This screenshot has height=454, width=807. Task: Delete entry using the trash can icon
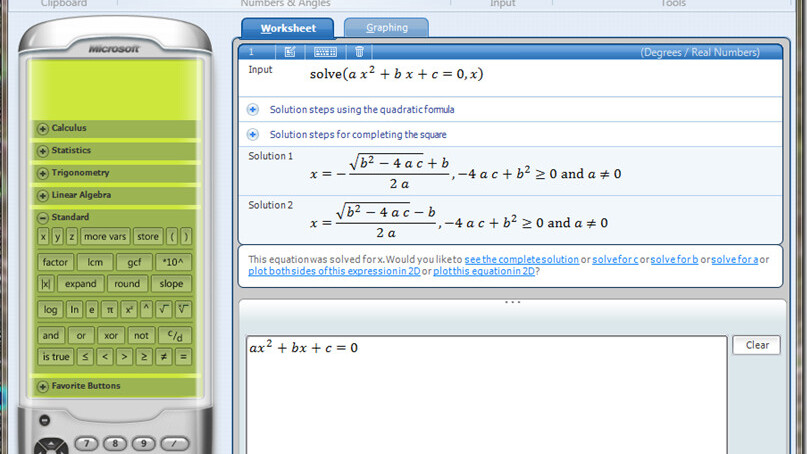359,51
